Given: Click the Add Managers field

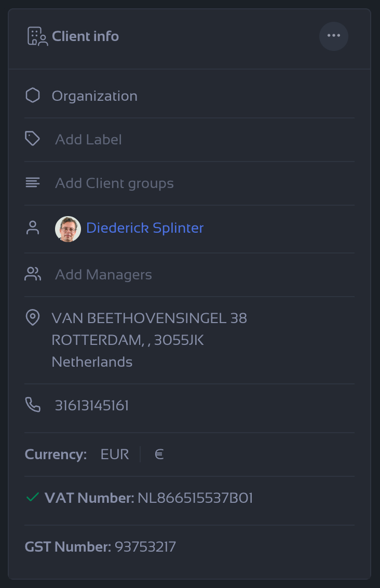Looking at the screenshot, I should (x=103, y=274).
